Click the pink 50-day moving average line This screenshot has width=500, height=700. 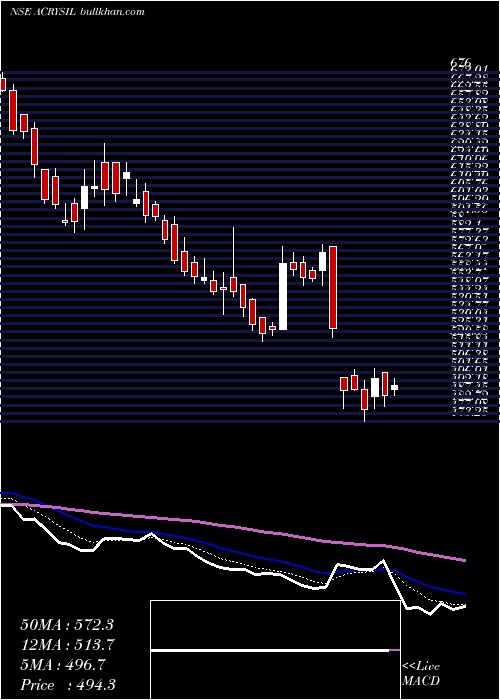pos(232,527)
